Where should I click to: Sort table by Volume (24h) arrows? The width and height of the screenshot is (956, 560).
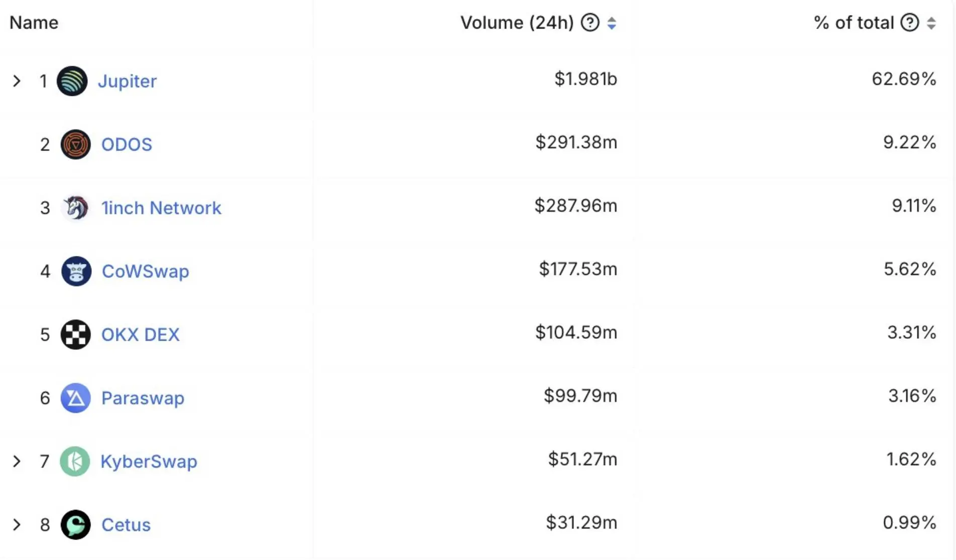tap(612, 23)
